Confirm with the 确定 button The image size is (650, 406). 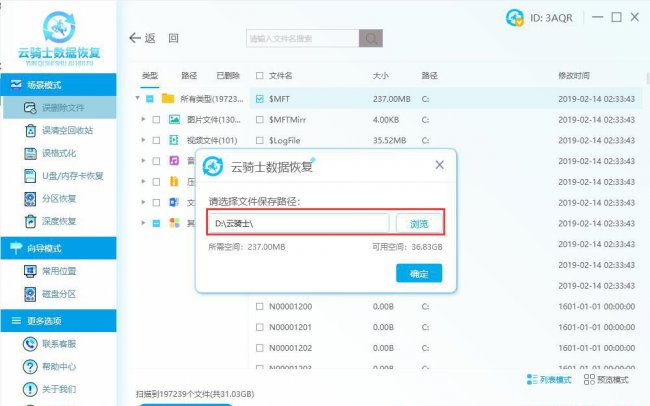click(x=419, y=273)
